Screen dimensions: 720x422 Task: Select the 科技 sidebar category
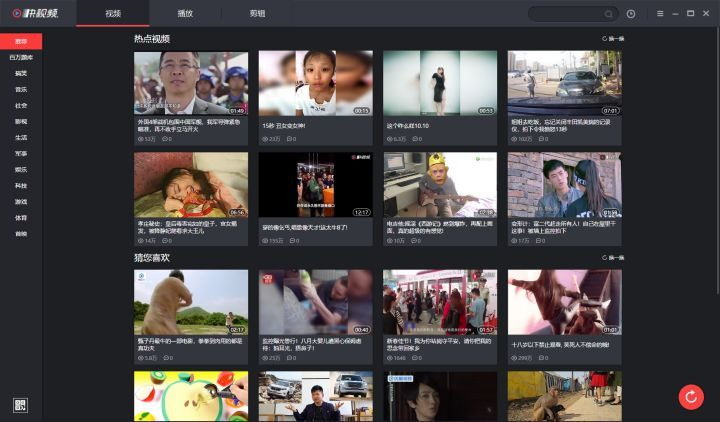pos(21,186)
